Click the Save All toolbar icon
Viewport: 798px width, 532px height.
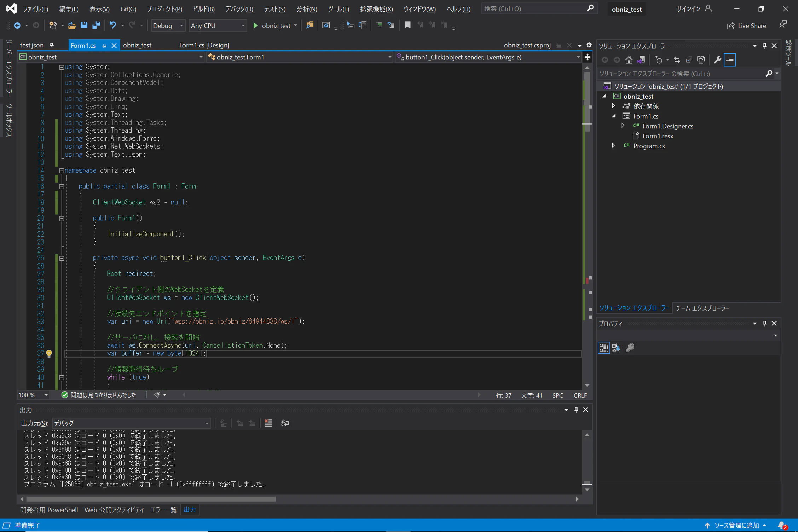(96, 25)
